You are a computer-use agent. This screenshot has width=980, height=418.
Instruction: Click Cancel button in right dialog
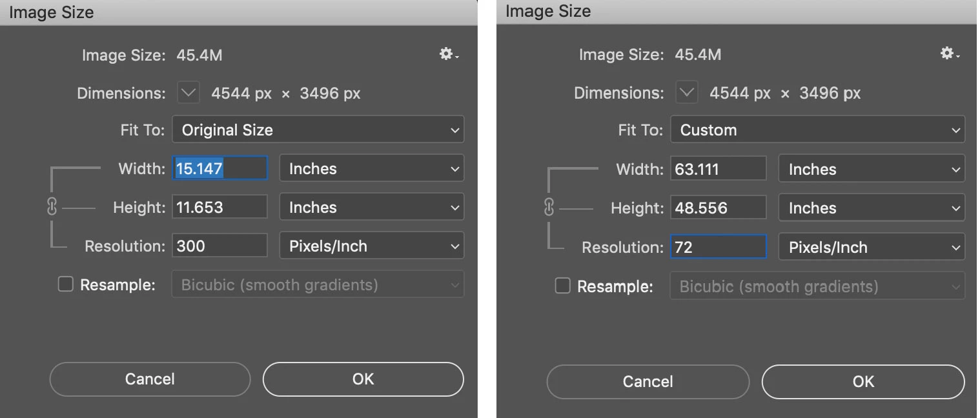(x=648, y=382)
